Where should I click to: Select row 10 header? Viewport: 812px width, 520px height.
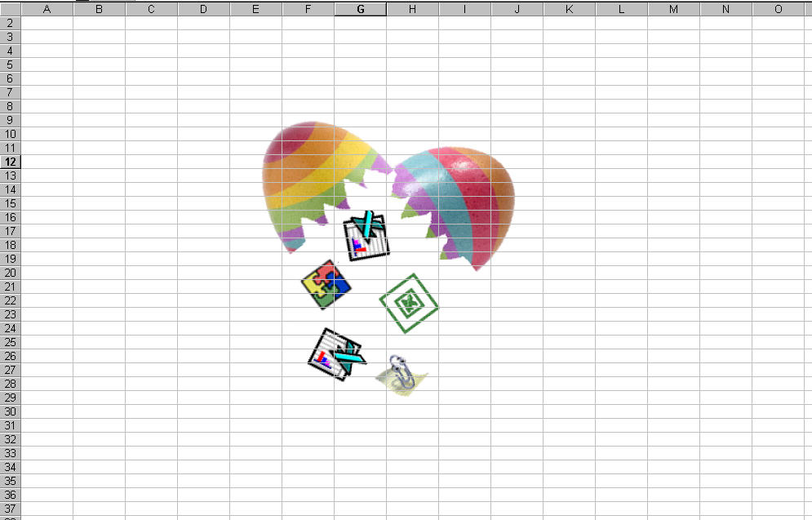tap(11, 134)
